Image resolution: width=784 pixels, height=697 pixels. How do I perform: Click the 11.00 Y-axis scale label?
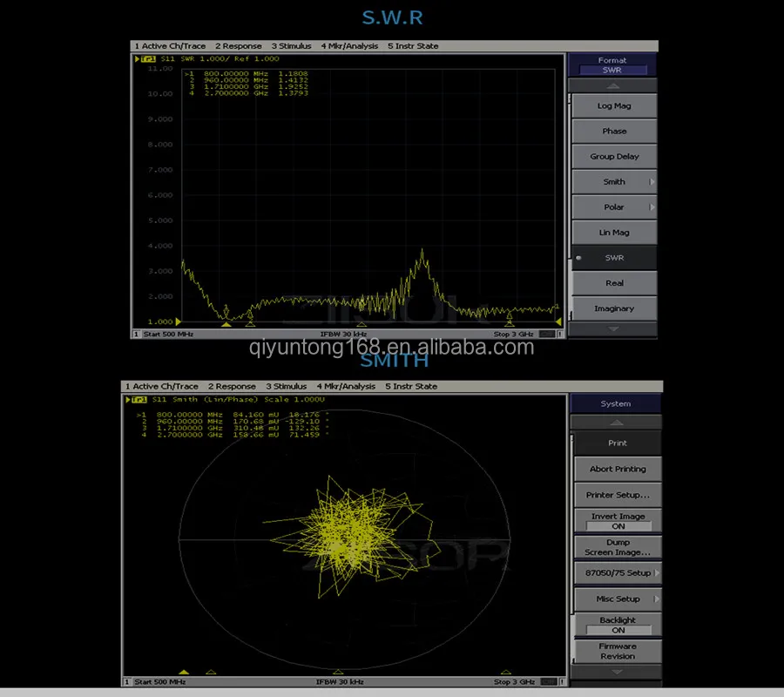tap(160, 69)
